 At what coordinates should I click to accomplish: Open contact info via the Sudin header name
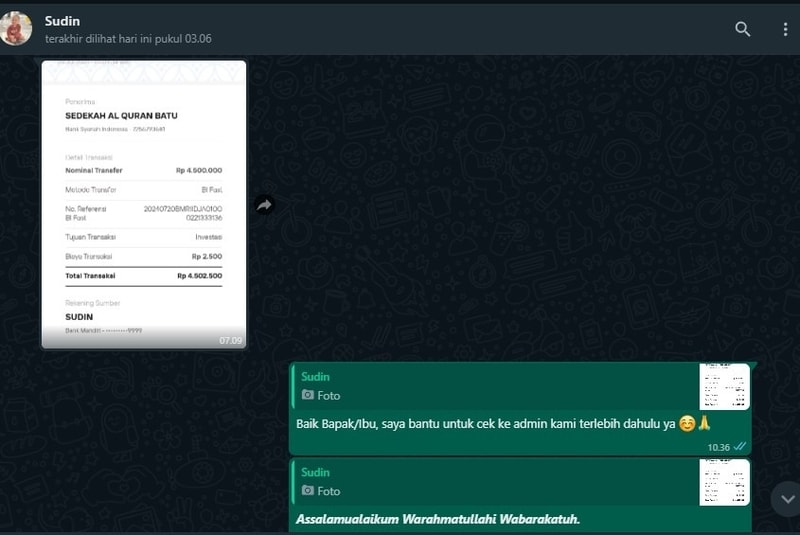[62, 21]
